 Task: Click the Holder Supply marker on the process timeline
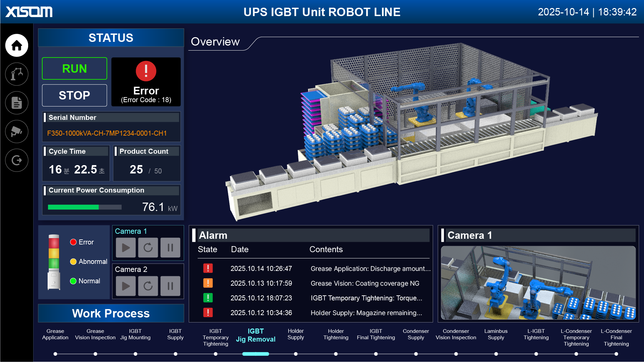point(295,354)
